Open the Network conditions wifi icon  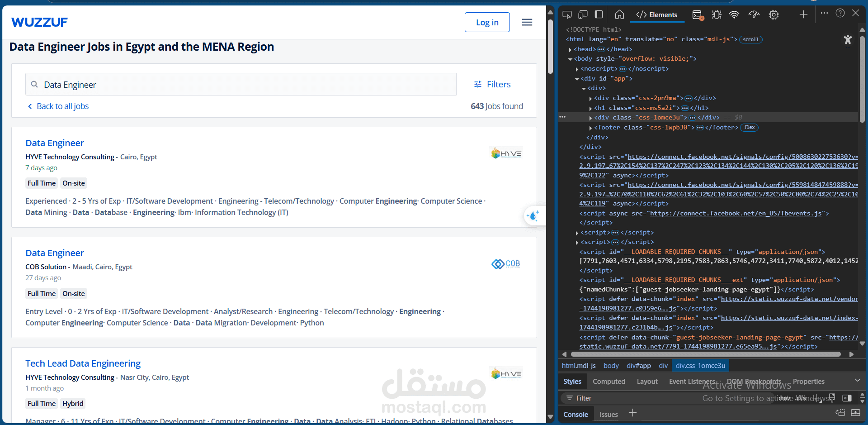pos(734,14)
